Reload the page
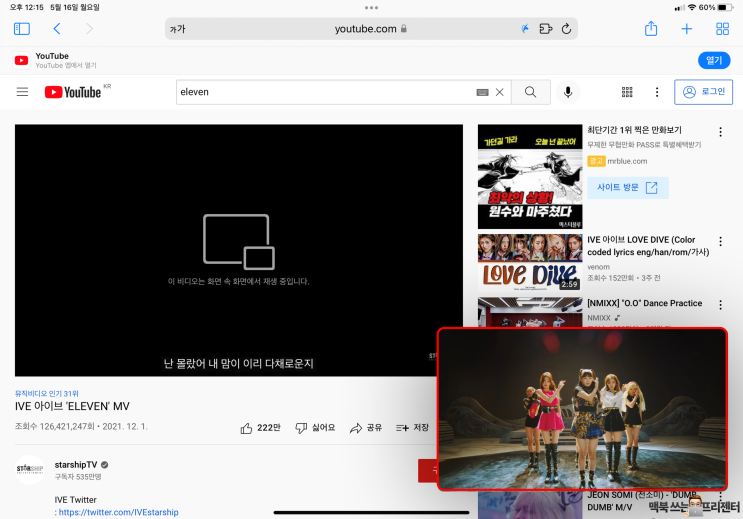This screenshot has height=519, width=743. point(566,29)
